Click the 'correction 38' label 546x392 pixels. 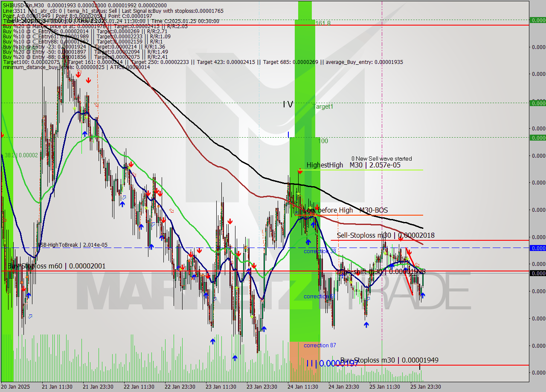point(319,251)
